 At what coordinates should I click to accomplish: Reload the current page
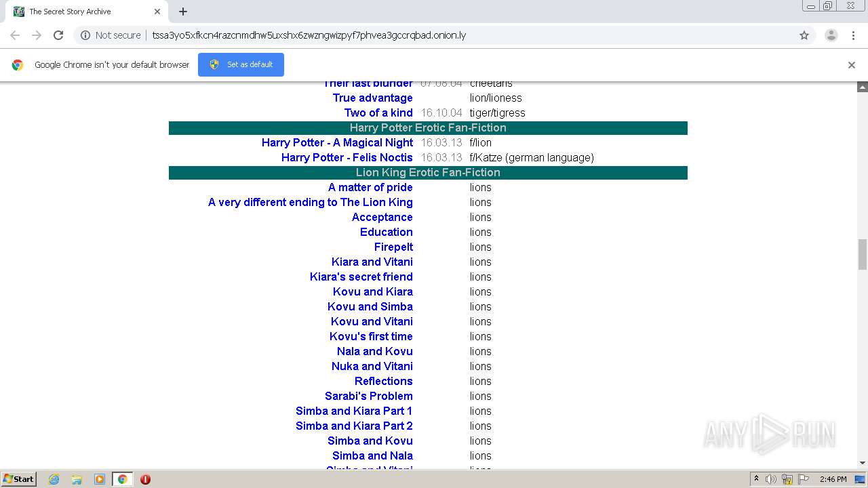pos(58,35)
